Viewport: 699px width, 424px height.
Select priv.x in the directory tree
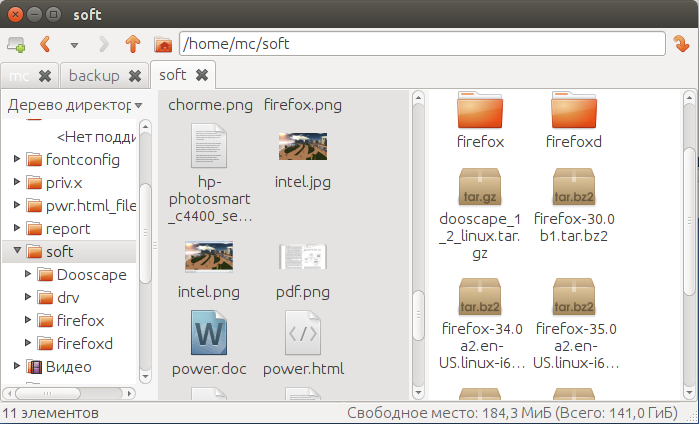(64, 183)
